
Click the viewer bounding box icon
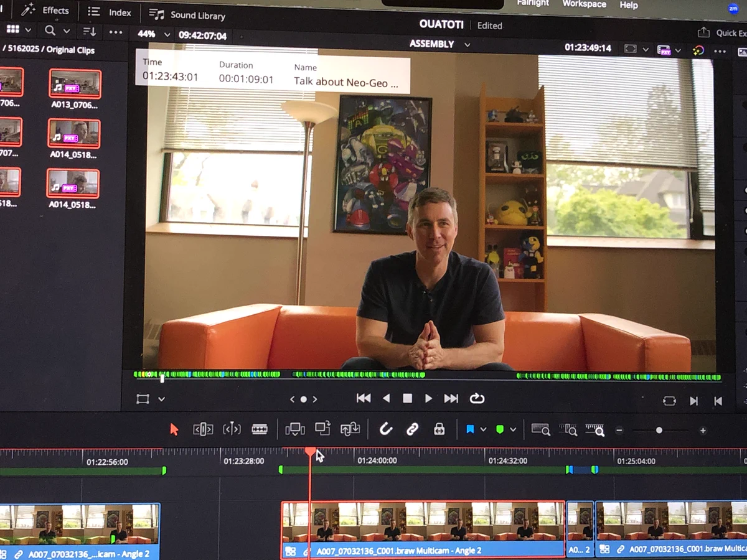pyautogui.click(x=630, y=49)
